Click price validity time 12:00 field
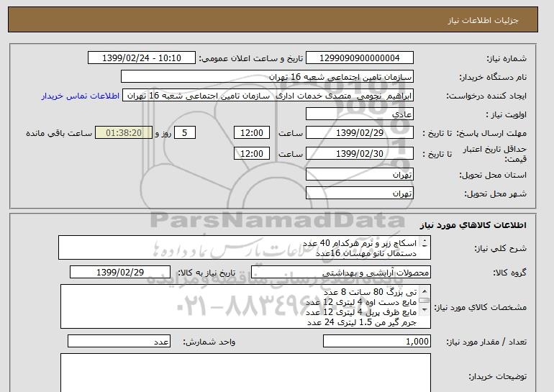This screenshot has width=554, height=392. coord(252,154)
